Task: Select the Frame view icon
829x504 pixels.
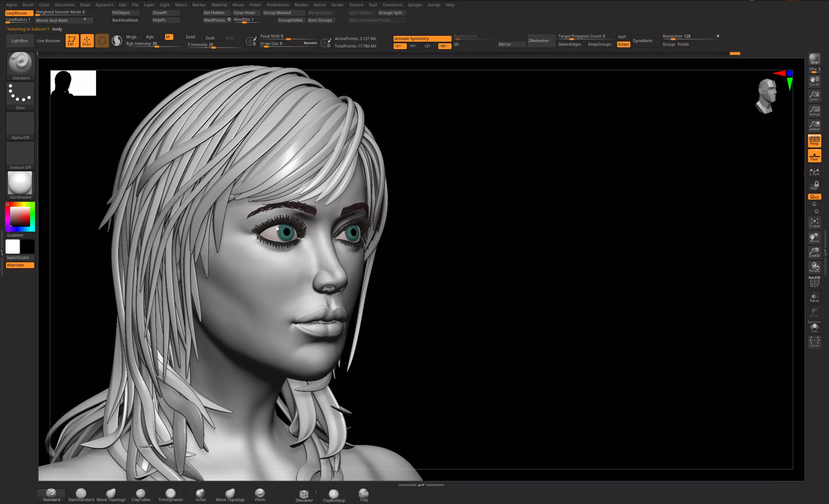Action: point(814,223)
